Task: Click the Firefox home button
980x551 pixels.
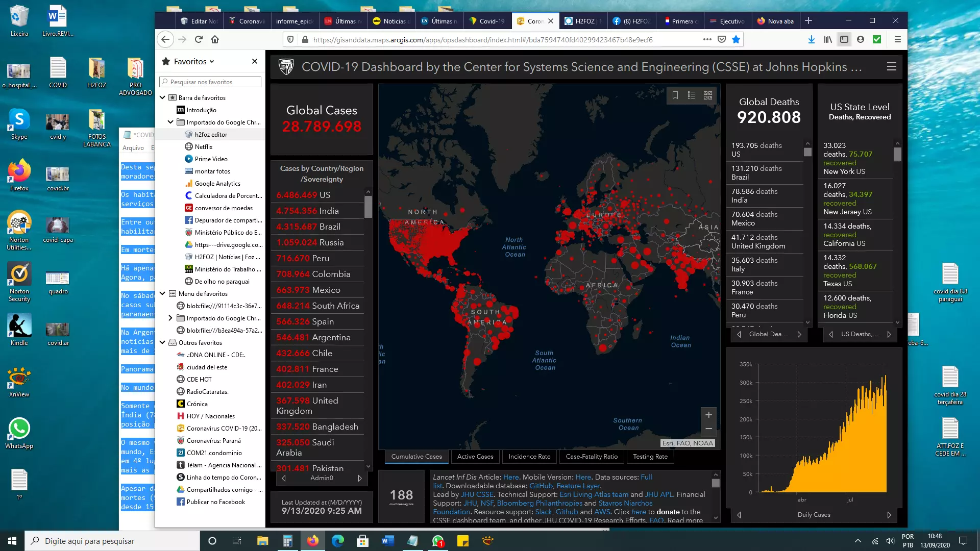Action: tap(215, 39)
